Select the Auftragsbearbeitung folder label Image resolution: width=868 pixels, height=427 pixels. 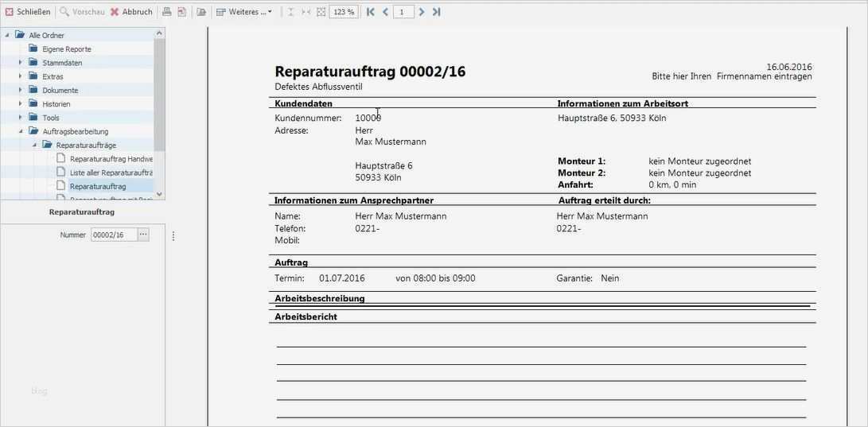click(76, 132)
